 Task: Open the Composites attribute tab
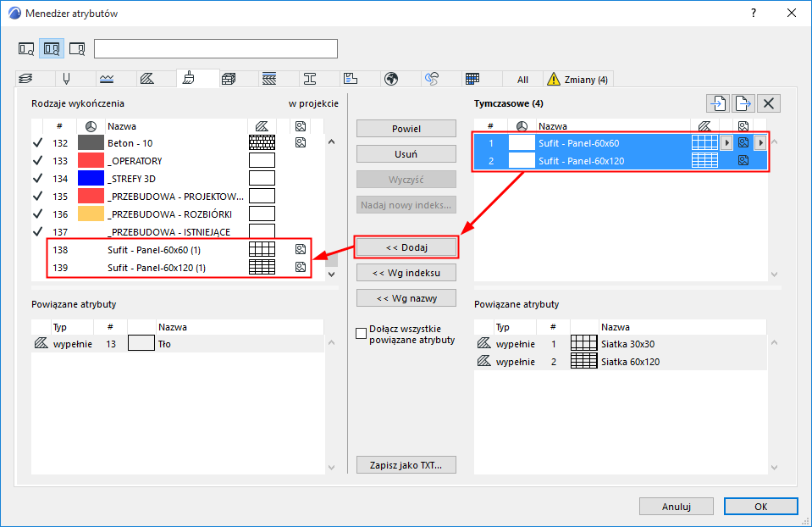(x=269, y=79)
